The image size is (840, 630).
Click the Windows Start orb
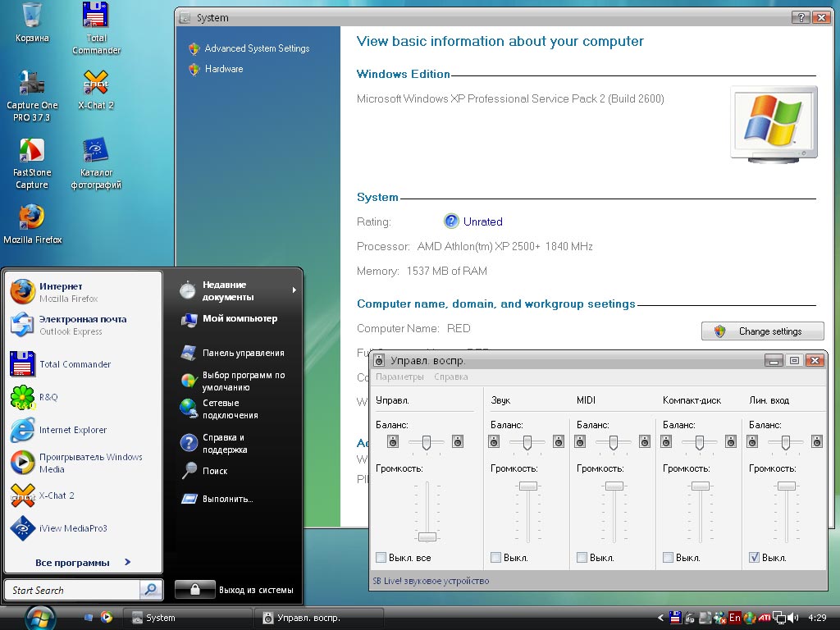40,618
